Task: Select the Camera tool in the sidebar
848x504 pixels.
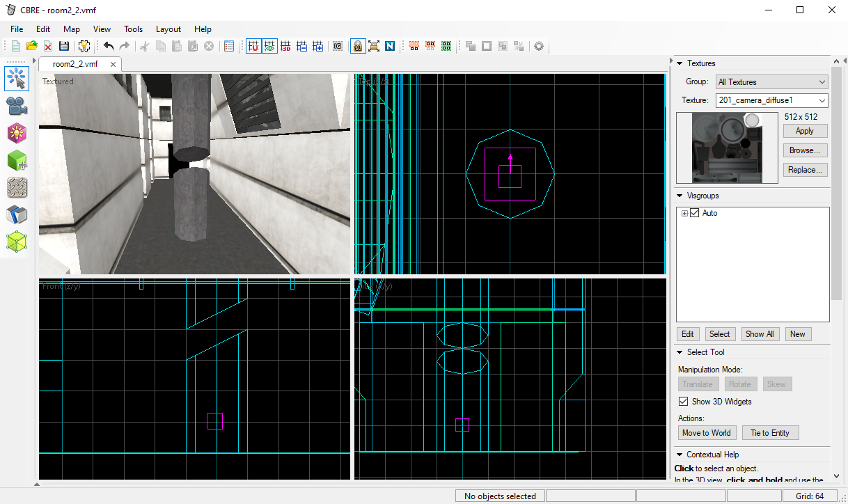Action: pyautogui.click(x=17, y=106)
